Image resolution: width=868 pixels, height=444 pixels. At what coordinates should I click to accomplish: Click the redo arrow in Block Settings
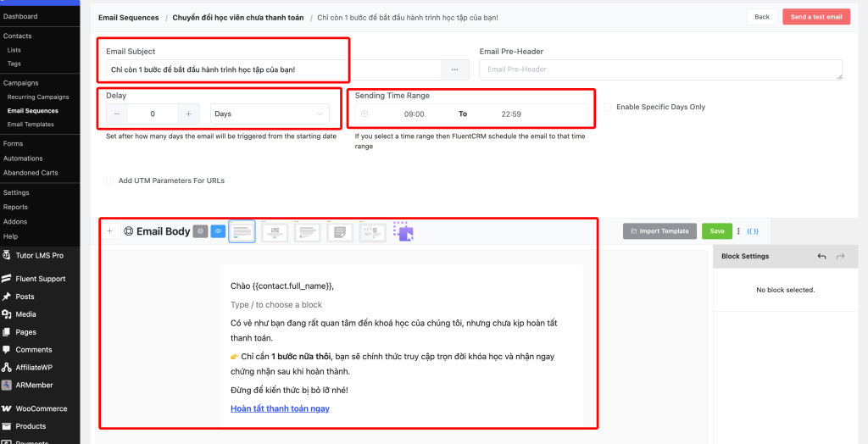pyautogui.click(x=841, y=256)
